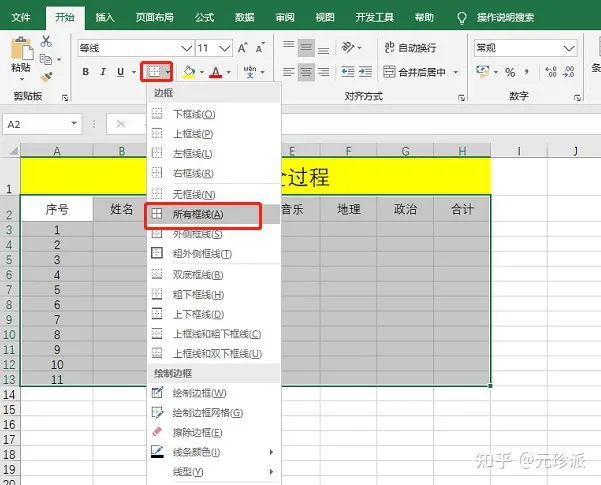This screenshot has height=485, width=601.
Task: Select row 14 header
Action: [x=9, y=395]
